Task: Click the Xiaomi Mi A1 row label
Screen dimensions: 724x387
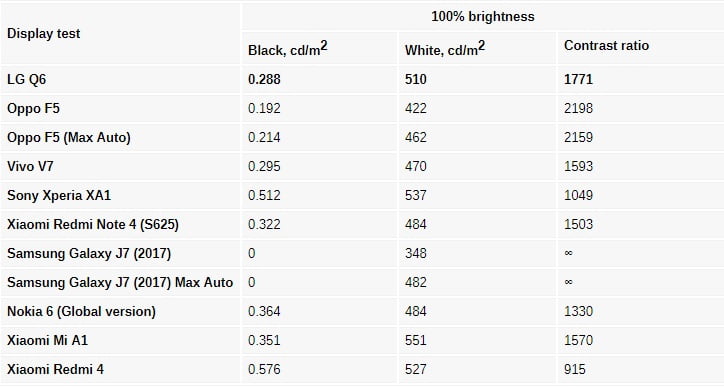Action: (48, 340)
